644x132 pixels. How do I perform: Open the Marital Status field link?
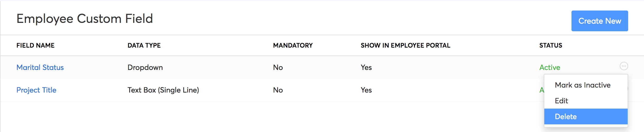pyautogui.click(x=40, y=68)
